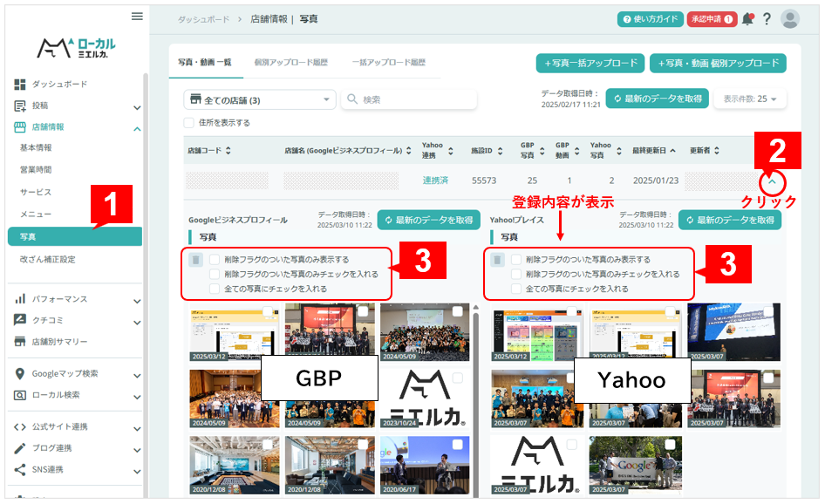Open the GBP ミエルカ logo photo 2023/10/24

coord(425,398)
